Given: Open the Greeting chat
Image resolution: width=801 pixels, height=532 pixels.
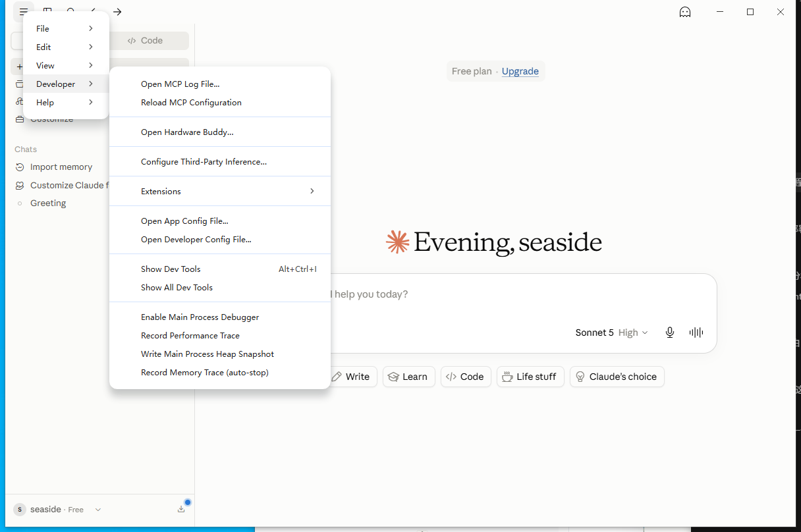Looking at the screenshot, I should (48, 203).
